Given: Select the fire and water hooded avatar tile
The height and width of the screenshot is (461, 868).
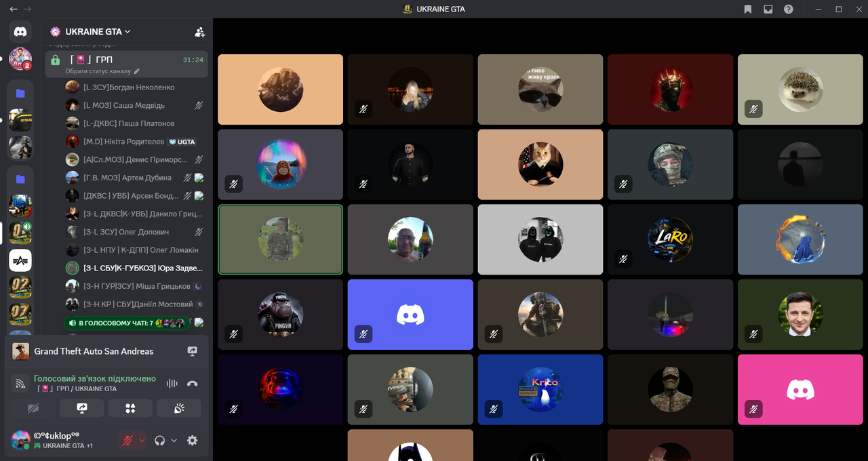Looking at the screenshot, I should (x=800, y=239).
